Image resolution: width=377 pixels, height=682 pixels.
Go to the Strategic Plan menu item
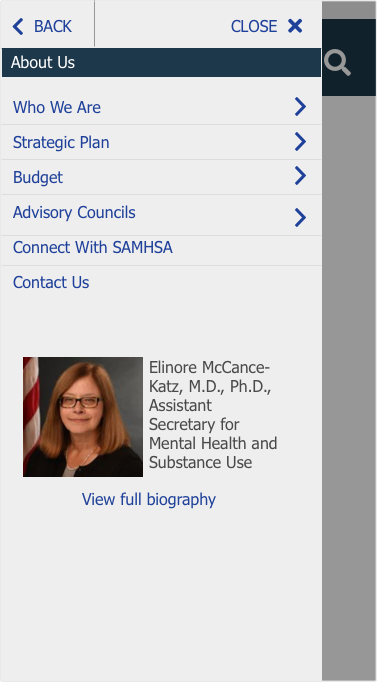[x=61, y=142]
